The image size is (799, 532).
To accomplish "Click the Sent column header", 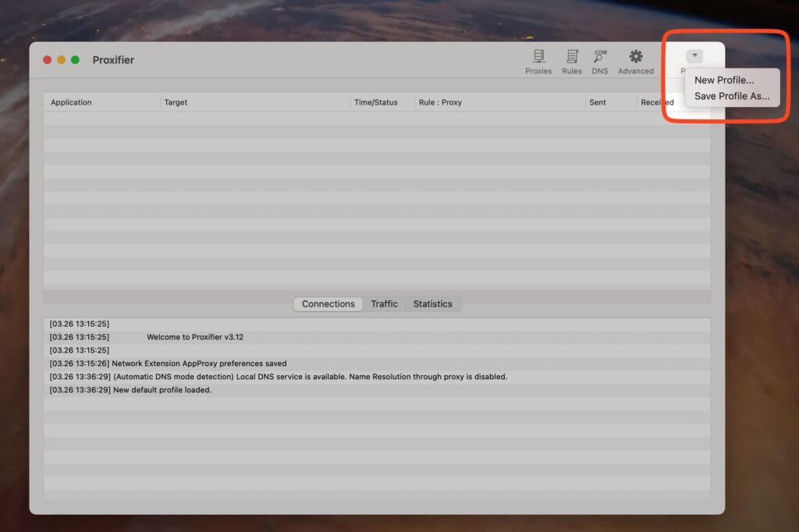I will 598,102.
